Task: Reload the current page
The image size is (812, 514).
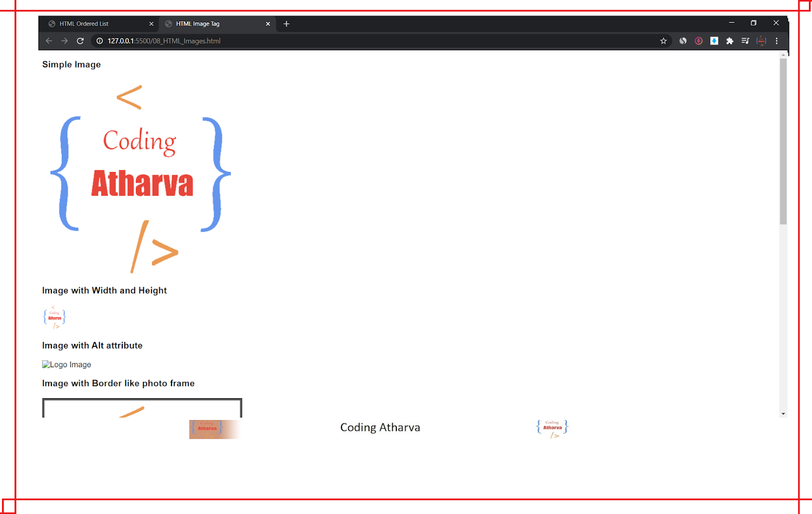Action: 80,41
